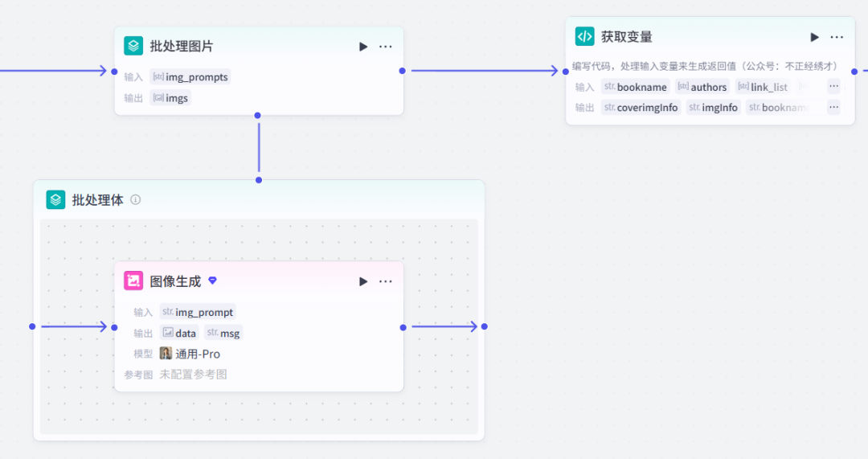The height and width of the screenshot is (459, 868).
Task: Run the 图像生成 node
Action: click(363, 281)
